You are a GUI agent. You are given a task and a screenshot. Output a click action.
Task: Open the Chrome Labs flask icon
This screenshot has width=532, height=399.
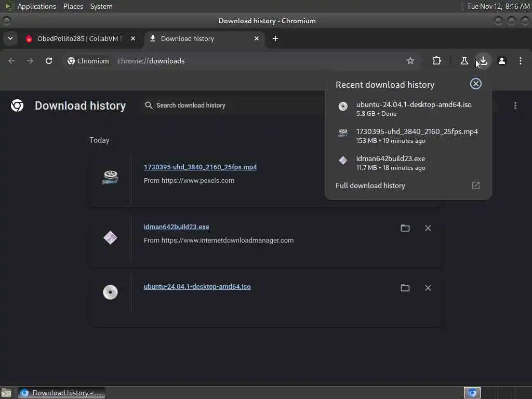click(464, 61)
